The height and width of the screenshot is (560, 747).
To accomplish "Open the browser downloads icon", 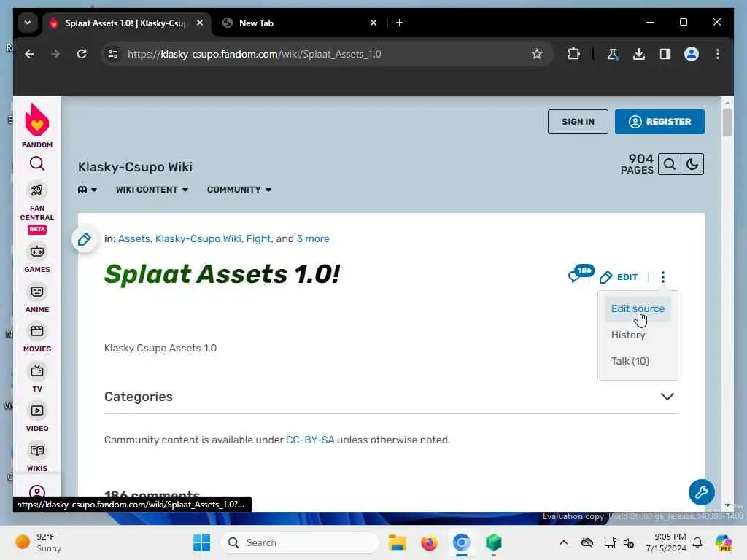I will pyautogui.click(x=639, y=54).
